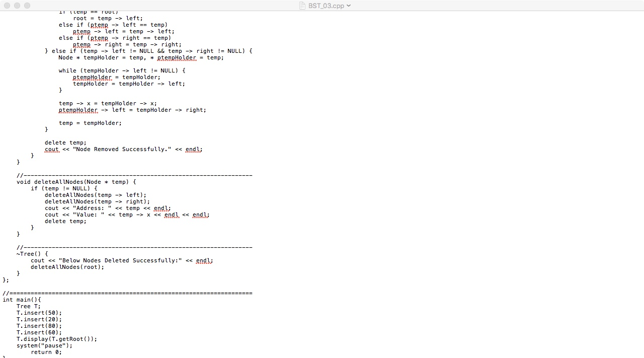Click the T.insert(50) statement
Image resolution: width=644 pixels, height=358 pixels.
point(39,313)
